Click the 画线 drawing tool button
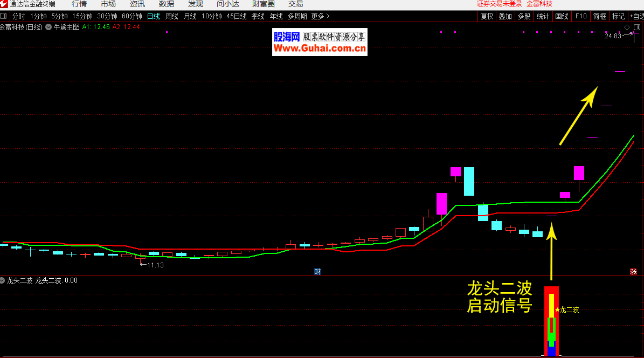Image resolution: width=644 pixels, height=358 pixels. tap(562, 16)
